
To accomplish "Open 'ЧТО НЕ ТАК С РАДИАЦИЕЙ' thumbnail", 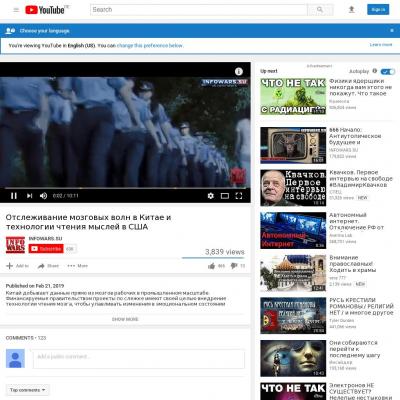I will 293,97.
